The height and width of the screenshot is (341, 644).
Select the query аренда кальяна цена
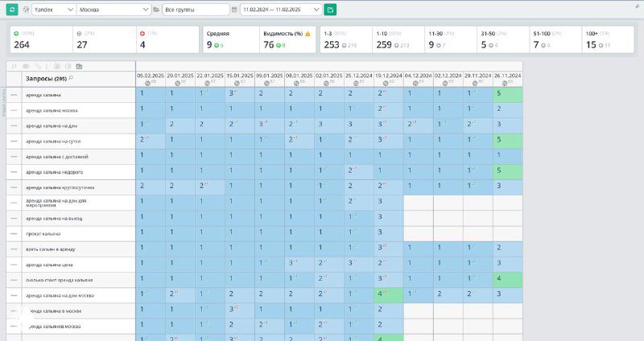(x=49, y=265)
